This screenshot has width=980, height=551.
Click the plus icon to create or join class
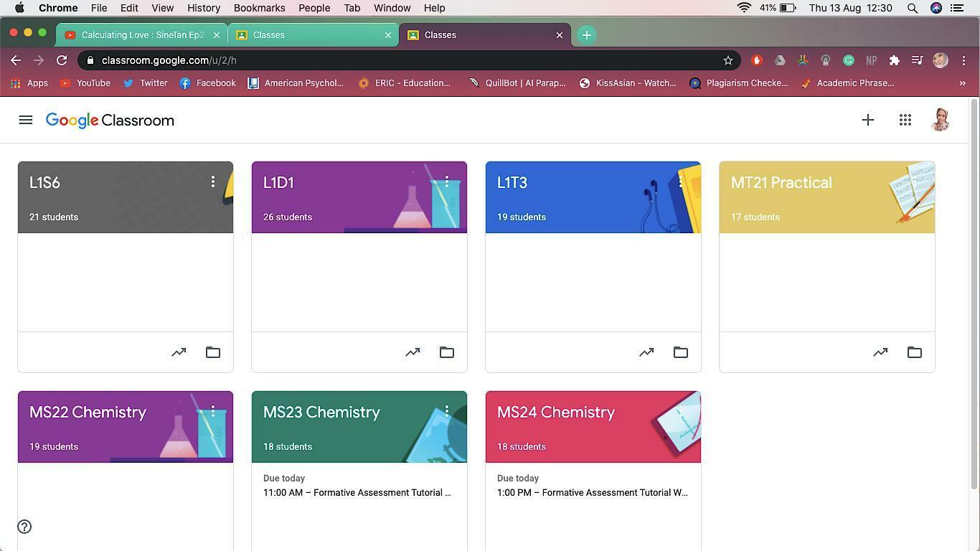click(x=868, y=121)
